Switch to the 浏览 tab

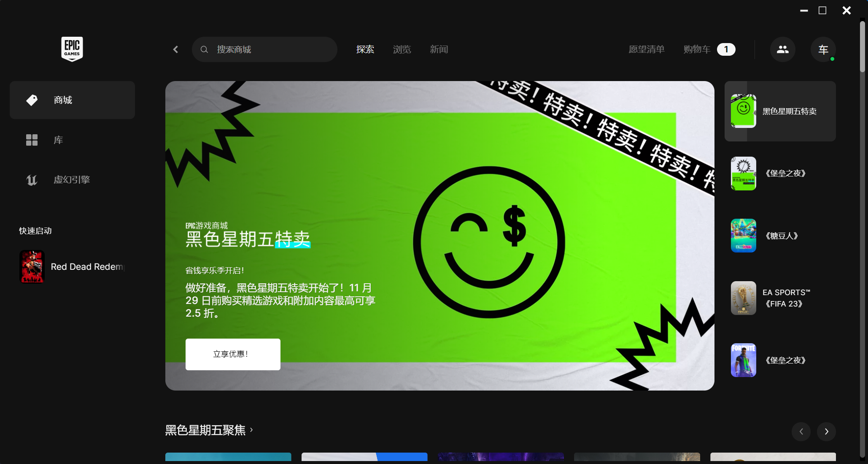(402, 49)
